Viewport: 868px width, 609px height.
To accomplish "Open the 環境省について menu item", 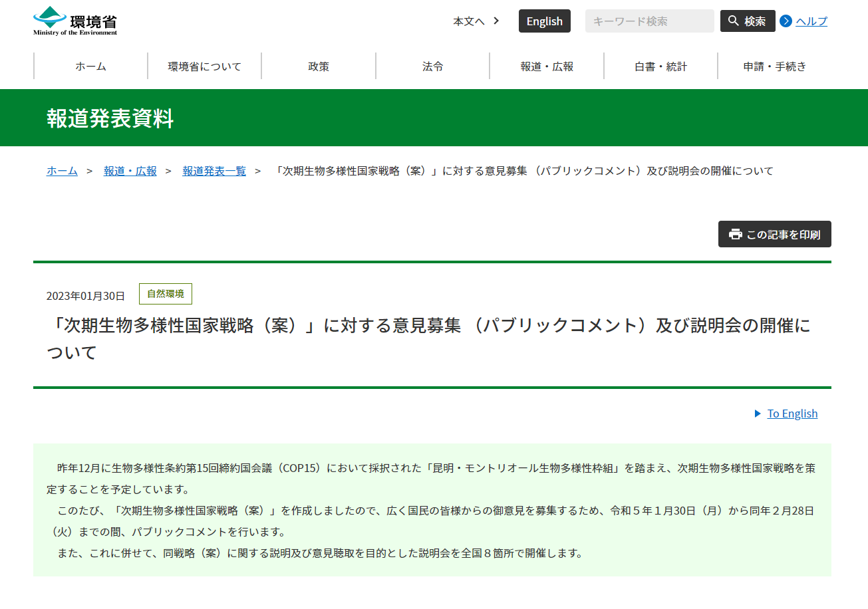I will click(x=204, y=66).
